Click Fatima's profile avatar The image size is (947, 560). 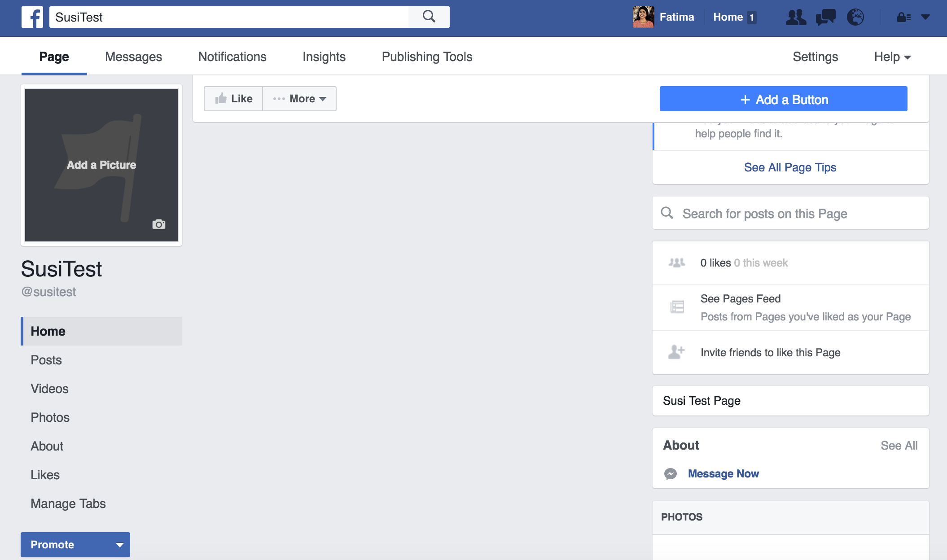click(643, 17)
